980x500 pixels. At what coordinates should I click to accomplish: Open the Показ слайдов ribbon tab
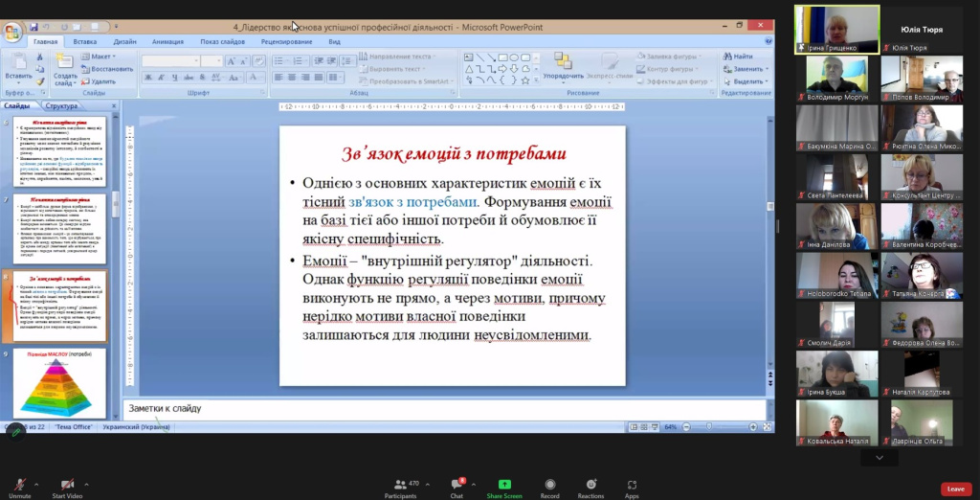tap(222, 42)
